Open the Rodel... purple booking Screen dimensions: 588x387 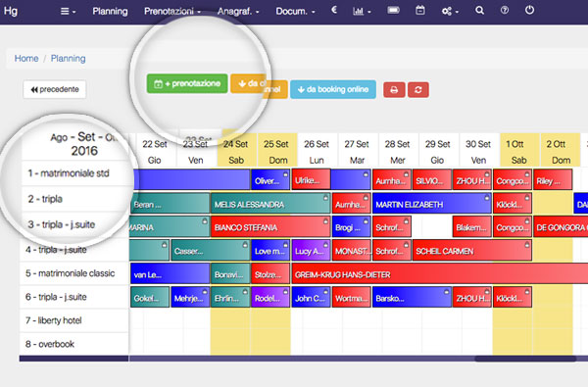(x=270, y=298)
